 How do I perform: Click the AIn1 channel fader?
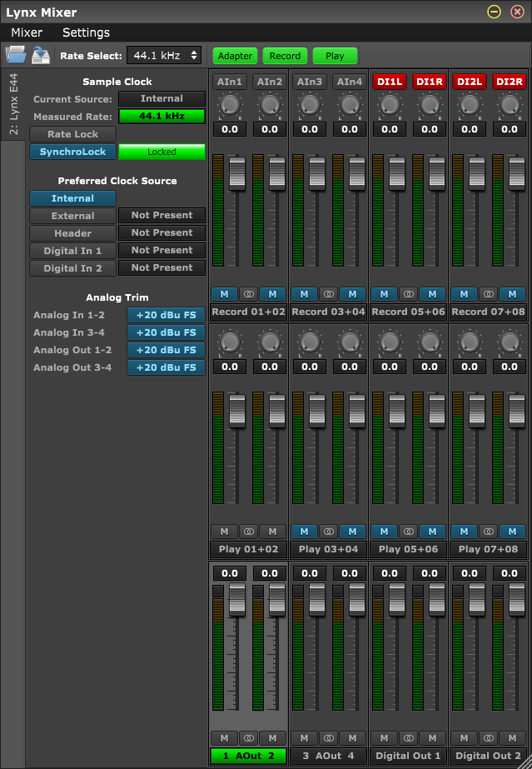237,174
